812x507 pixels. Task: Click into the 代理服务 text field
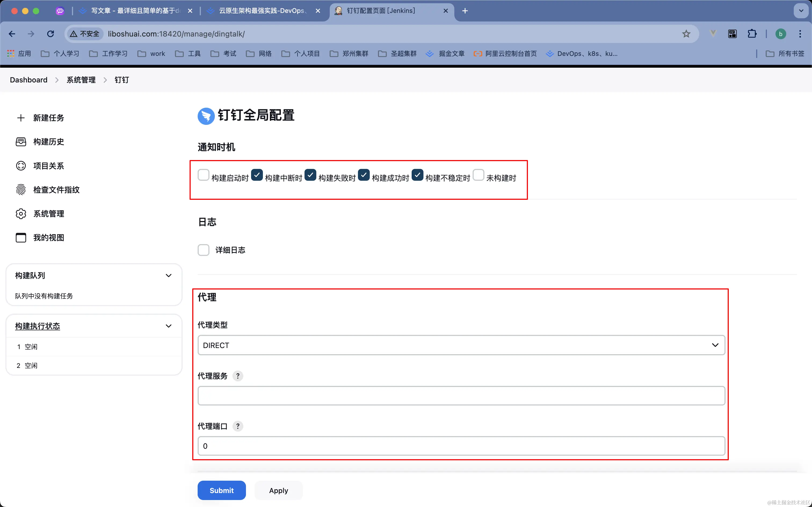[x=461, y=396]
